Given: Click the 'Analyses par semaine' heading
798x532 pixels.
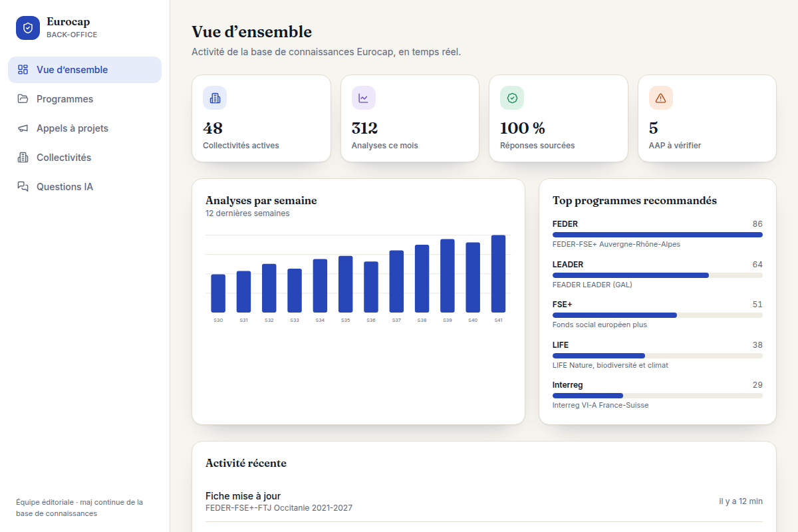Looking at the screenshot, I should [x=261, y=200].
